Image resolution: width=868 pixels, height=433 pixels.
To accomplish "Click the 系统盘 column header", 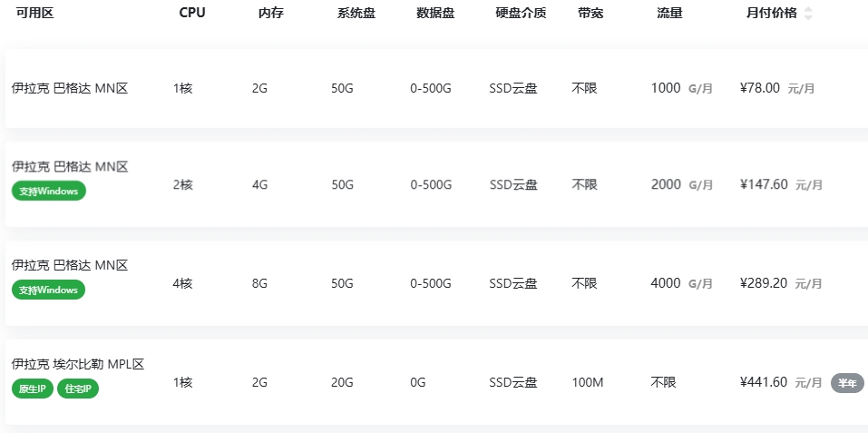I will pos(356,14).
